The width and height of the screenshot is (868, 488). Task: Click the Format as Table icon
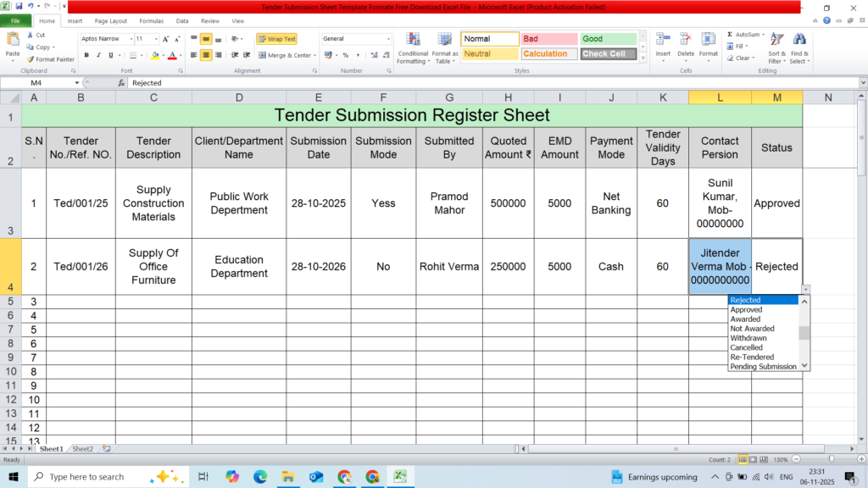(x=443, y=41)
